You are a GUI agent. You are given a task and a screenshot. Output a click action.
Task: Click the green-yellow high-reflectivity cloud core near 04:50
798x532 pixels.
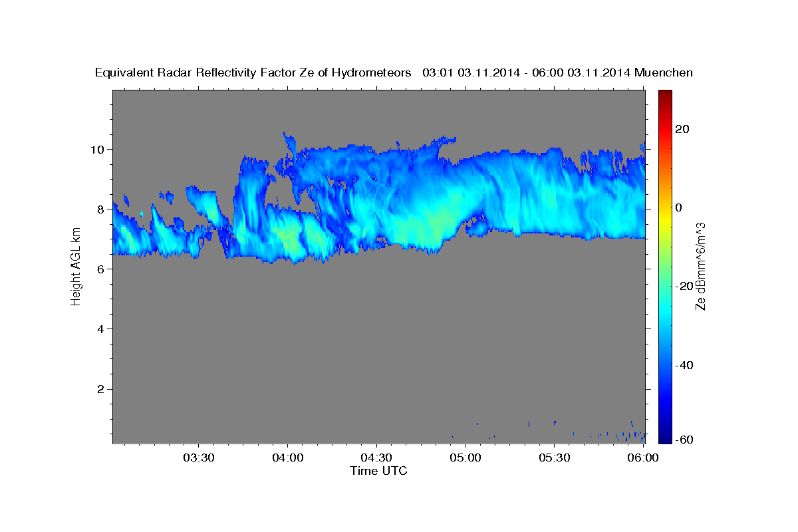tap(436, 221)
